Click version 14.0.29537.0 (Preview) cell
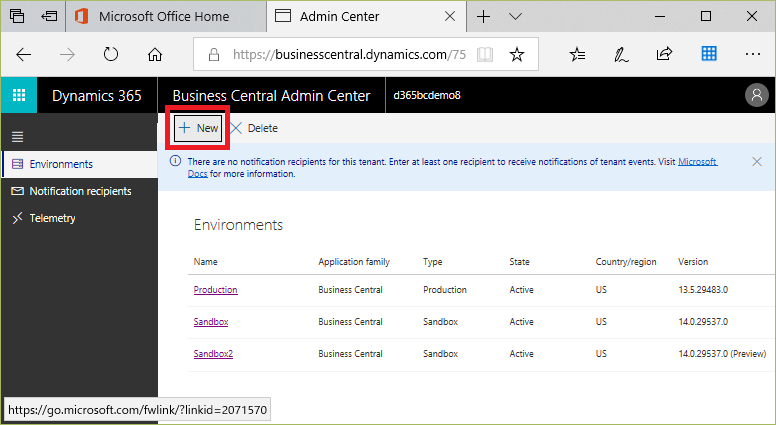Viewport: 776px width, 425px height. 722,354
